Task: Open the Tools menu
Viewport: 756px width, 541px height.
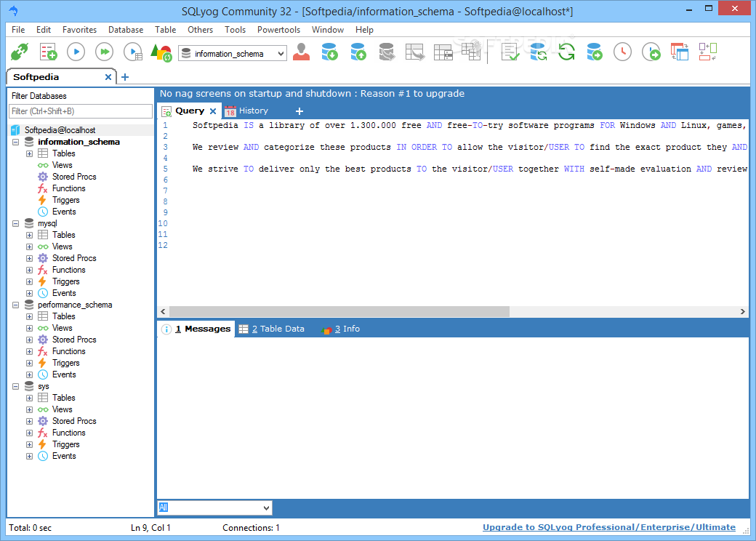Action: pos(235,30)
